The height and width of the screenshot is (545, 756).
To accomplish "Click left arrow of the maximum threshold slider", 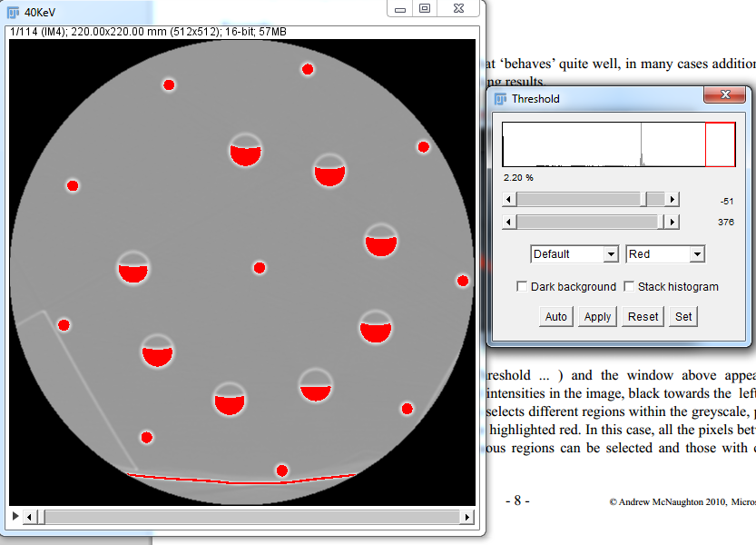I will click(x=509, y=222).
